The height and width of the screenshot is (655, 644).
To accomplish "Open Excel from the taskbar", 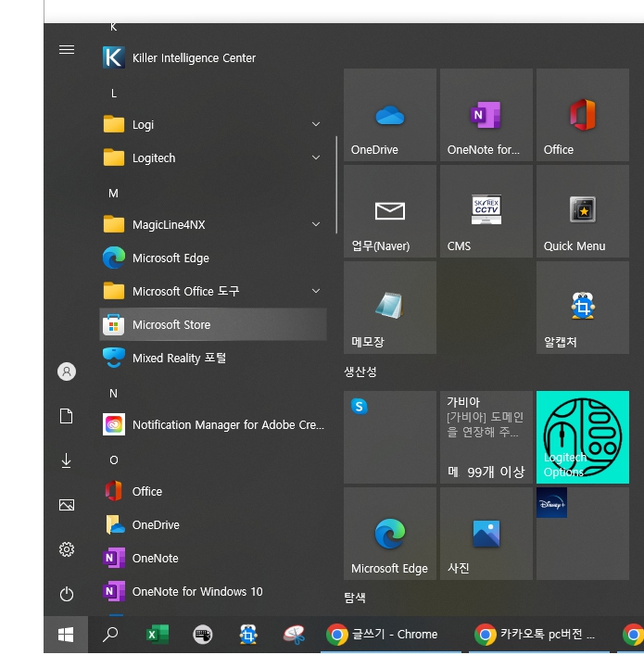I will tap(158, 635).
